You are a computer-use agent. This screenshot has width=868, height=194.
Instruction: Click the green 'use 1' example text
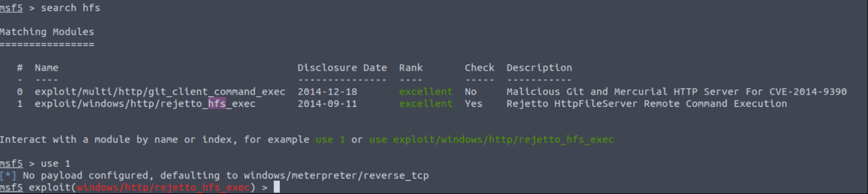click(330, 139)
